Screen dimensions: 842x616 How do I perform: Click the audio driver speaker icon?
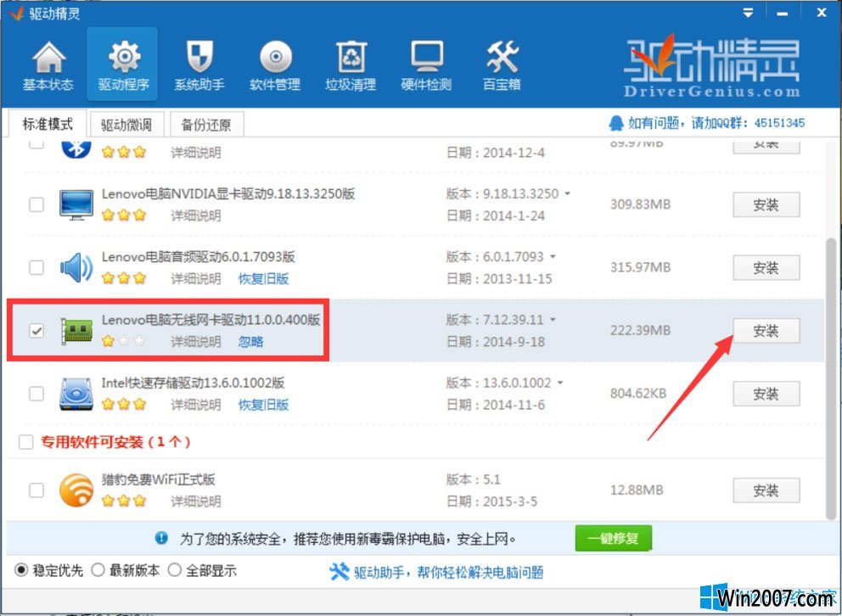pyautogui.click(x=76, y=267)
